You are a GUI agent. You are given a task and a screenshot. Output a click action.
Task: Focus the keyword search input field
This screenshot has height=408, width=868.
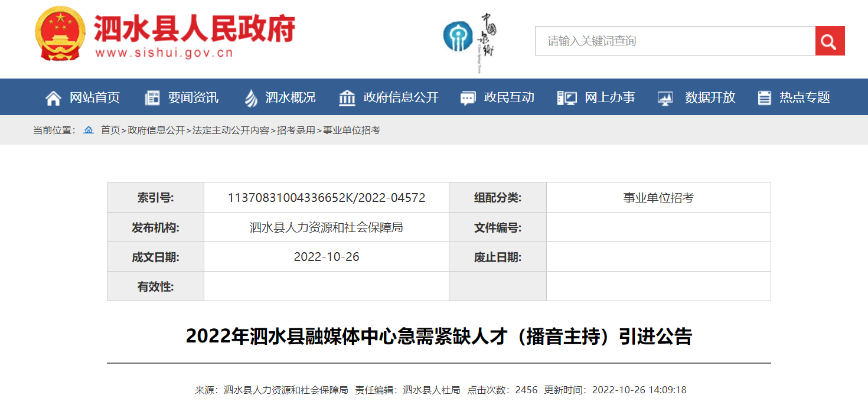tap(675, 41)
